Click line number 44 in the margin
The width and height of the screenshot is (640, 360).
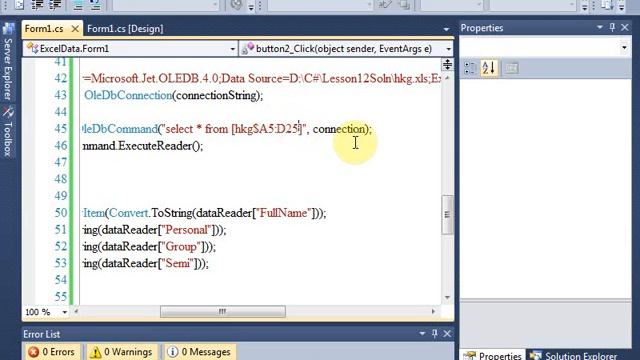(60, 112)
